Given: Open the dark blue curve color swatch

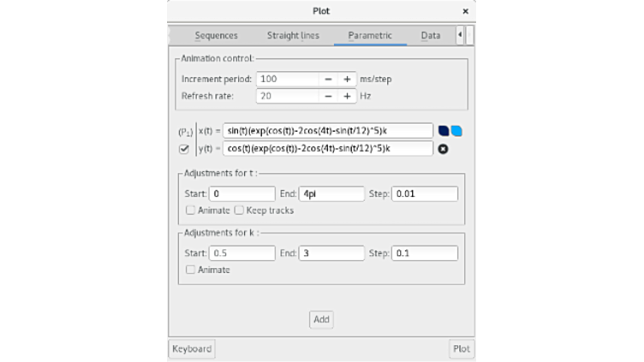Looking at the screenshot, I should pyautogui.click(x=444, y=131).
